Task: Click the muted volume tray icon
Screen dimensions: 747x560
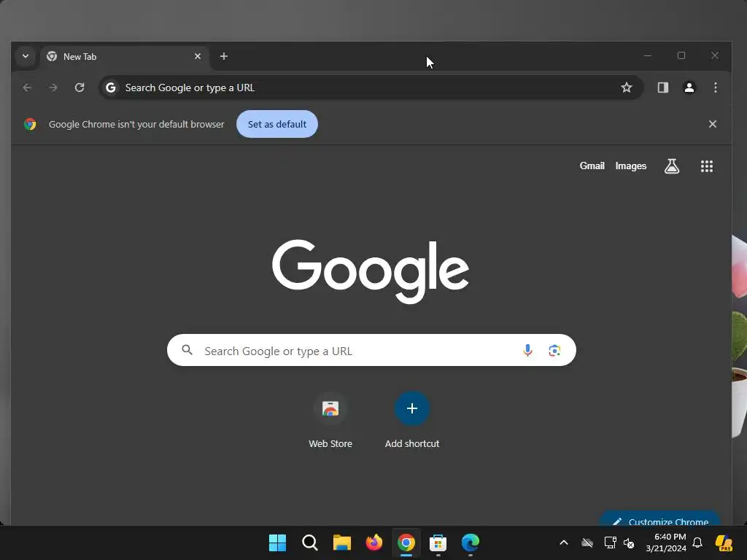Action: (x=629, y=542)
